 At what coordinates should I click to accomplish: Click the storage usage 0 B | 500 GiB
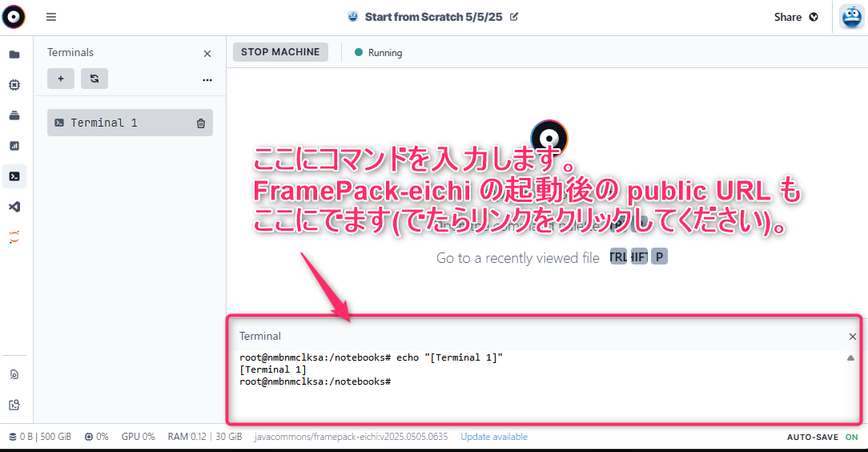click(x=40, y=437)
